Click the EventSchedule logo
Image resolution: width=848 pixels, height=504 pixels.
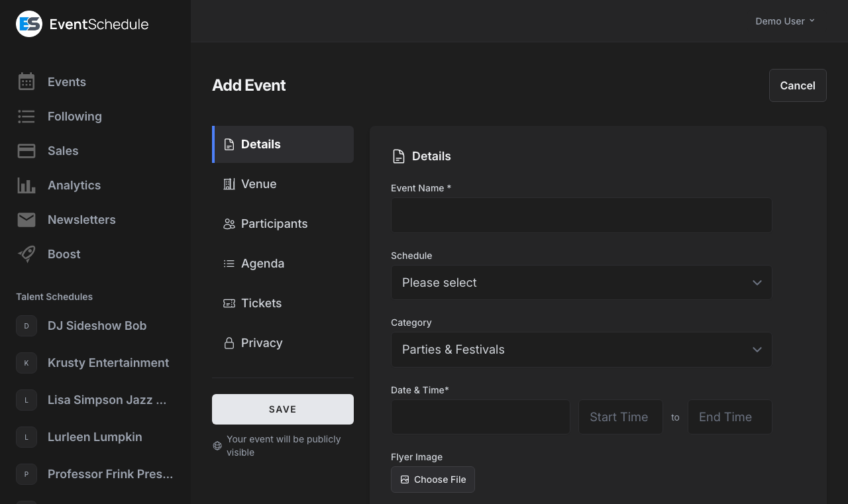82,24
